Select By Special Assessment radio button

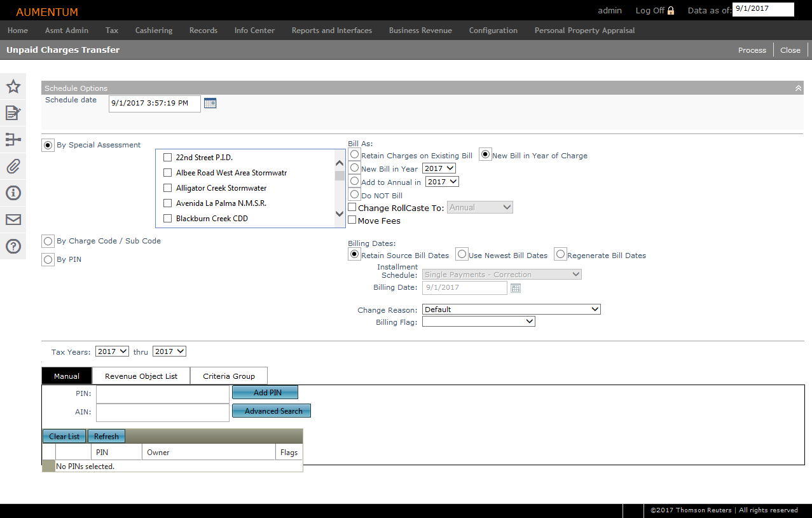click(x=48, y=146)
